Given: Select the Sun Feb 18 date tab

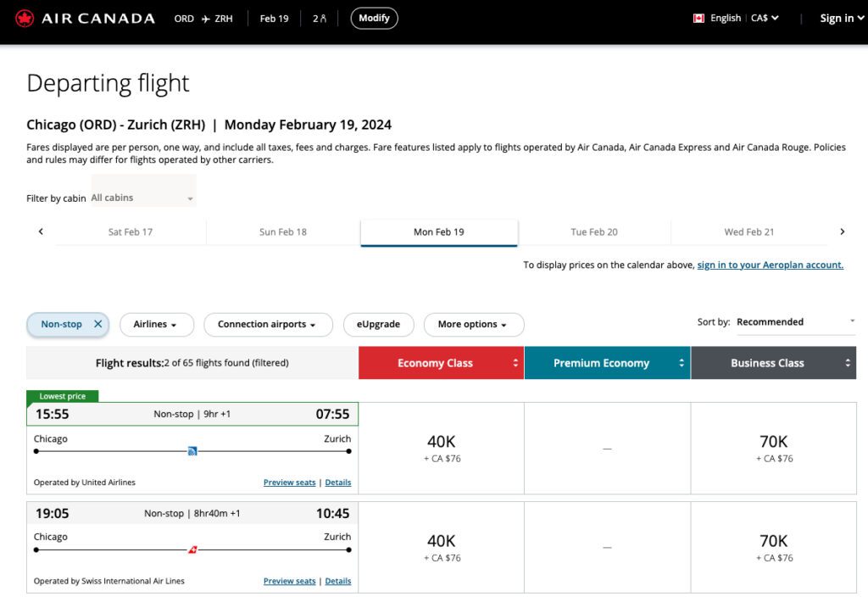Looking at the screenshot, I should pos(283,232).
